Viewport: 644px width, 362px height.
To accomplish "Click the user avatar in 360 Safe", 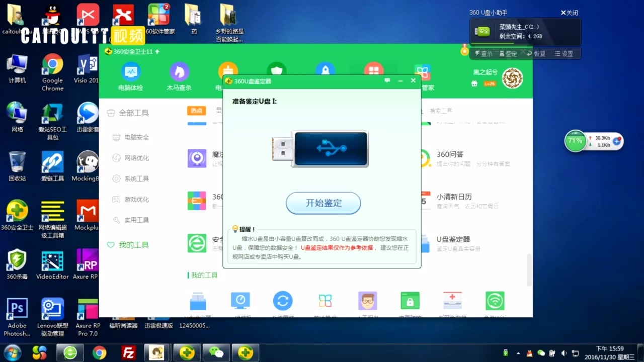I will tap(512, 78).
